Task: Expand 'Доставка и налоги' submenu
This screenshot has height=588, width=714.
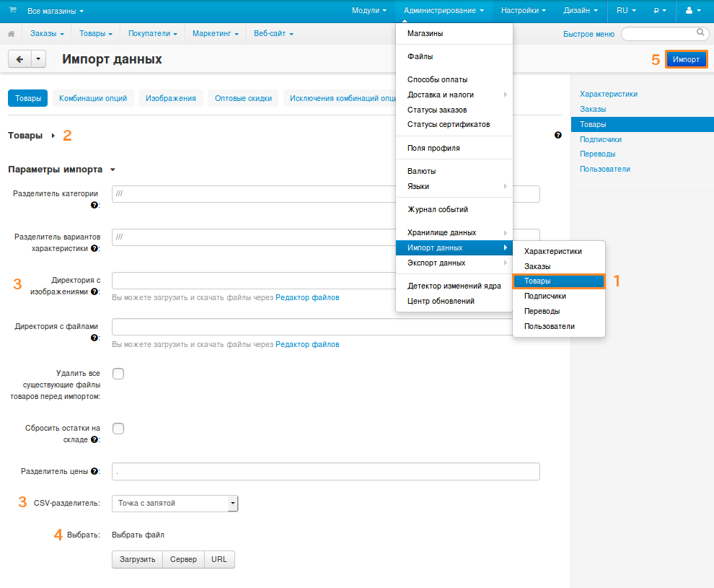Action: (454, 95)
